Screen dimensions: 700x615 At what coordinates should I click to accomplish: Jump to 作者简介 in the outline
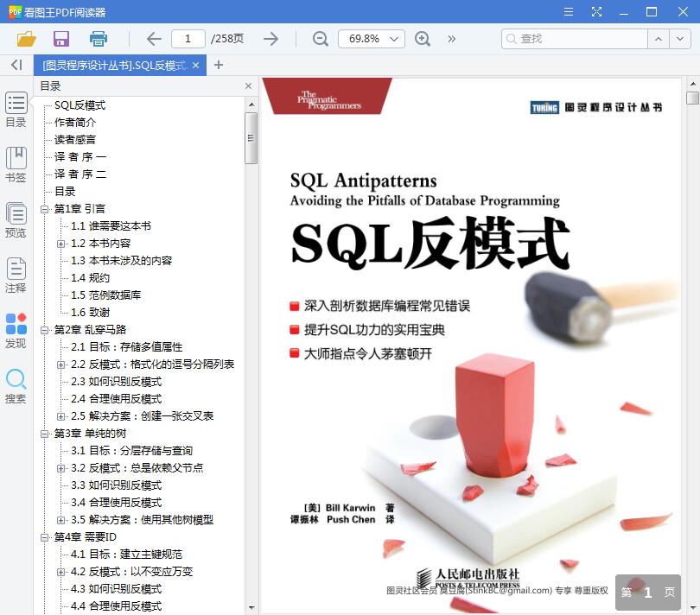(75, 123)
